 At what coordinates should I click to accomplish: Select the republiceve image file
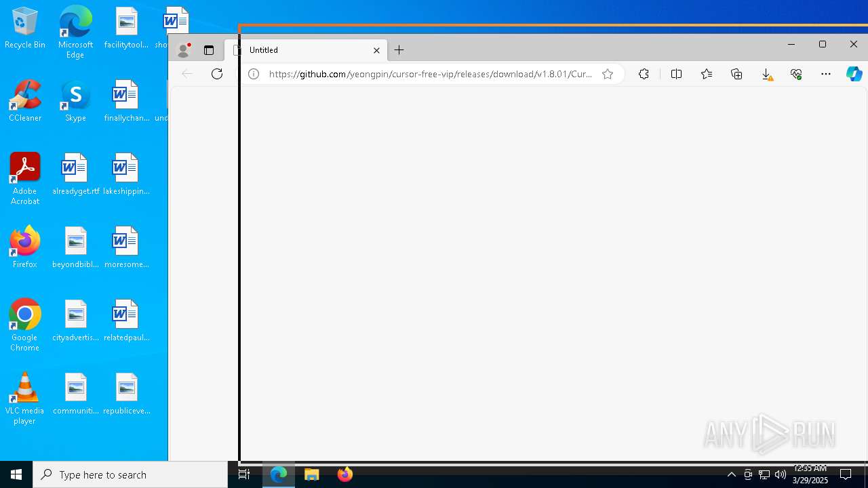pyautogui.click(x=126, y=394)
